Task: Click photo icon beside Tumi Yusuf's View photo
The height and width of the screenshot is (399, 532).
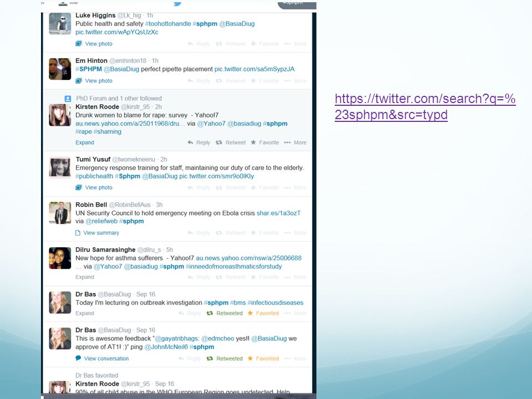Action: tap(79, 187)
